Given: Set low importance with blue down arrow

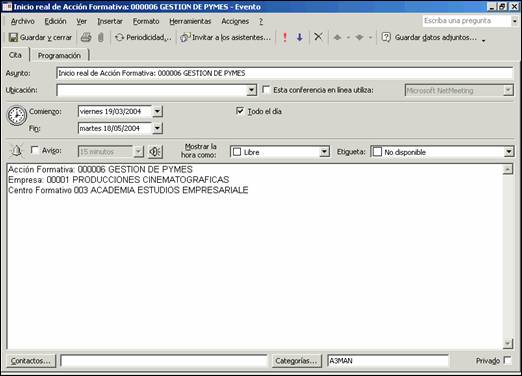Looking at the screenshot, I should click(300, 38).
